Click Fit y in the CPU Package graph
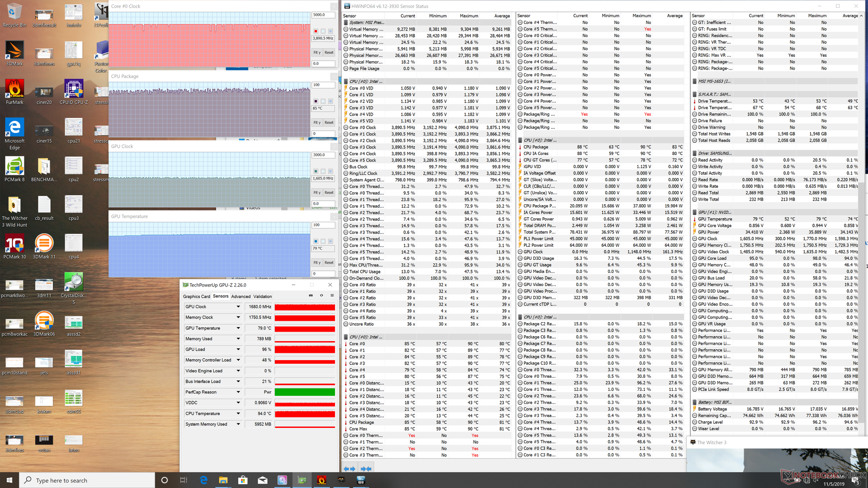The width and height of the screenshot is (868, 488). (x=317, y=122)
